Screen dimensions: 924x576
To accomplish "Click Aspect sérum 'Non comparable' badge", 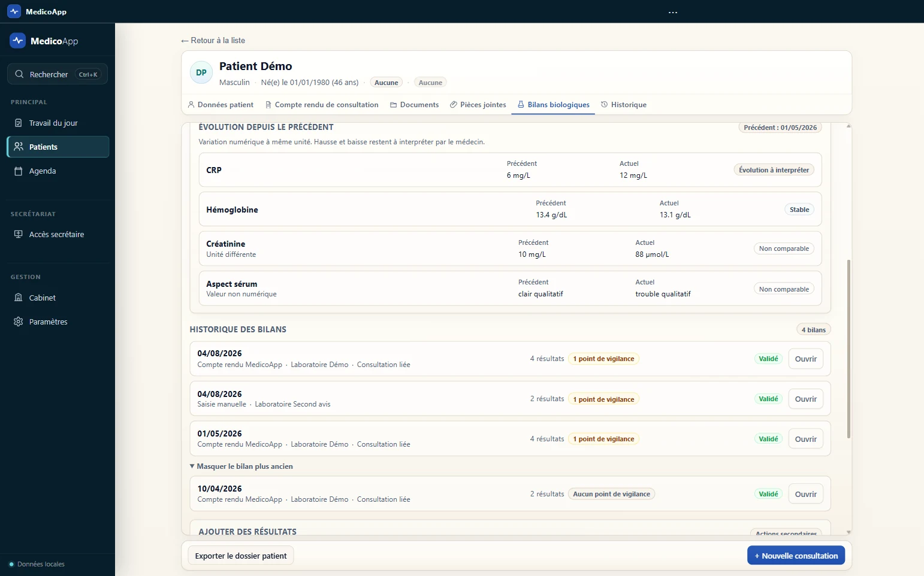I will pyautogui.click(x=784, y=289).
